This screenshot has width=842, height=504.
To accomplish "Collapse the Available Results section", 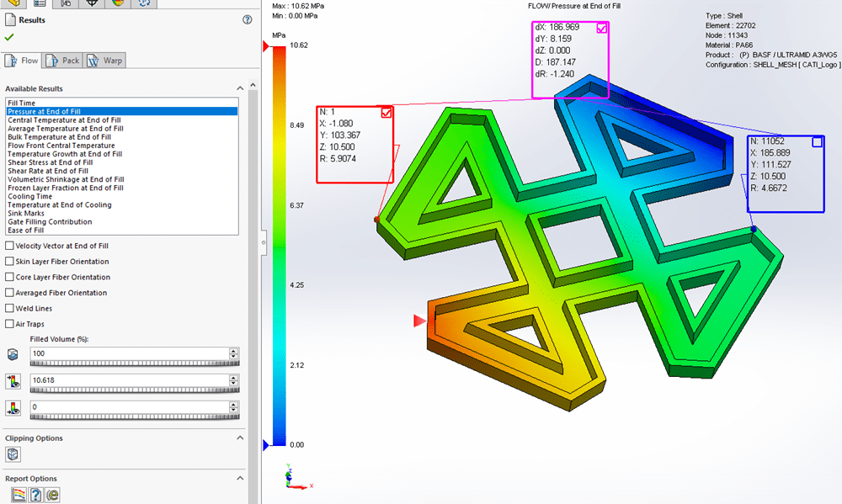I will [239, 88].
